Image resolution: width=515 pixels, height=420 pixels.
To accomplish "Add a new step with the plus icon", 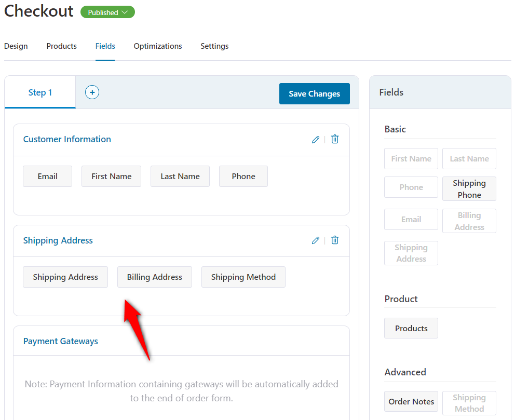I will pos(92,92).
